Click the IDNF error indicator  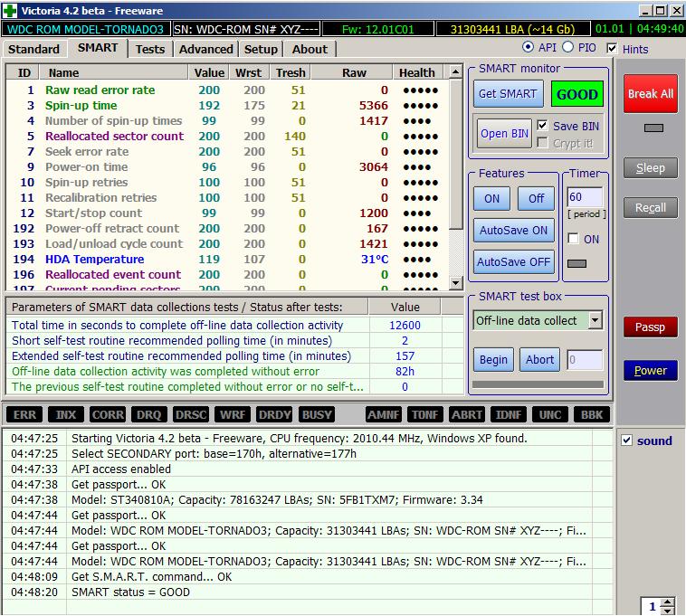tap(509, 414)
